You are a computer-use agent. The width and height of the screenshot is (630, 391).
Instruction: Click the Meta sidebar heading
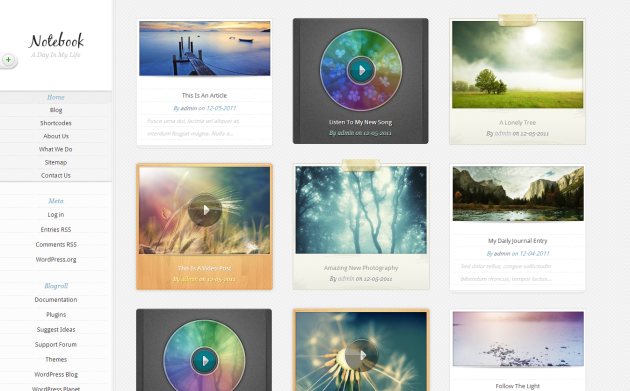click(56, 201)
